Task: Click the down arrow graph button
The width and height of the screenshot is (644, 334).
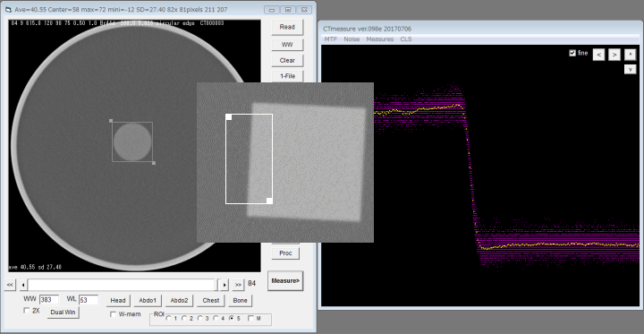Action: (x=630, y=70)
